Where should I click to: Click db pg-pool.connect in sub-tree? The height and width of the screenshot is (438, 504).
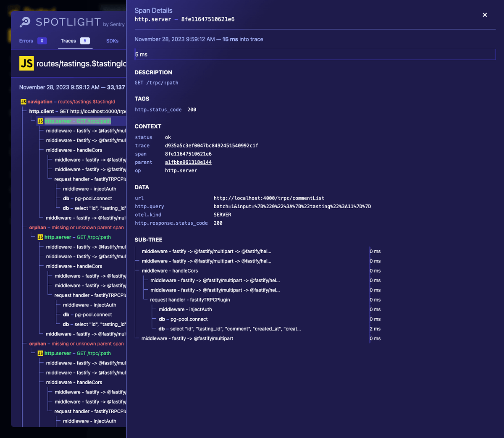(183, 319)
